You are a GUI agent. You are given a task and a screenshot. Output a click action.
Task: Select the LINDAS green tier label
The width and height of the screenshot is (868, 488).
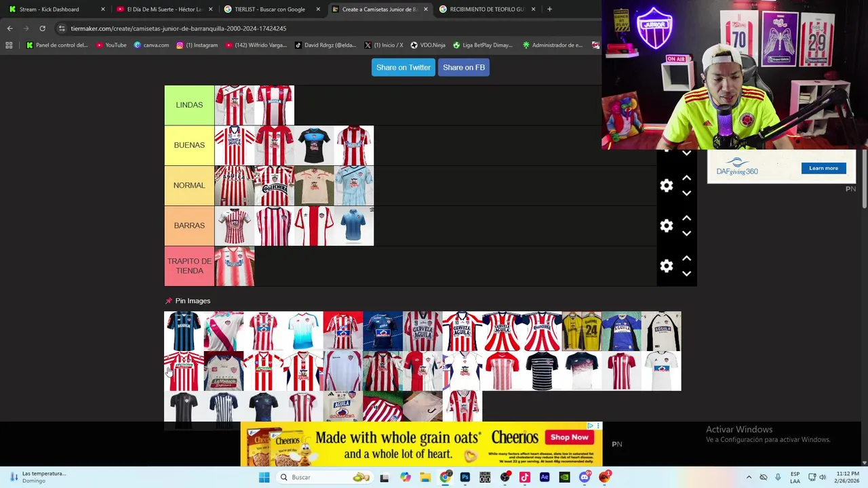tap(189, 105)
